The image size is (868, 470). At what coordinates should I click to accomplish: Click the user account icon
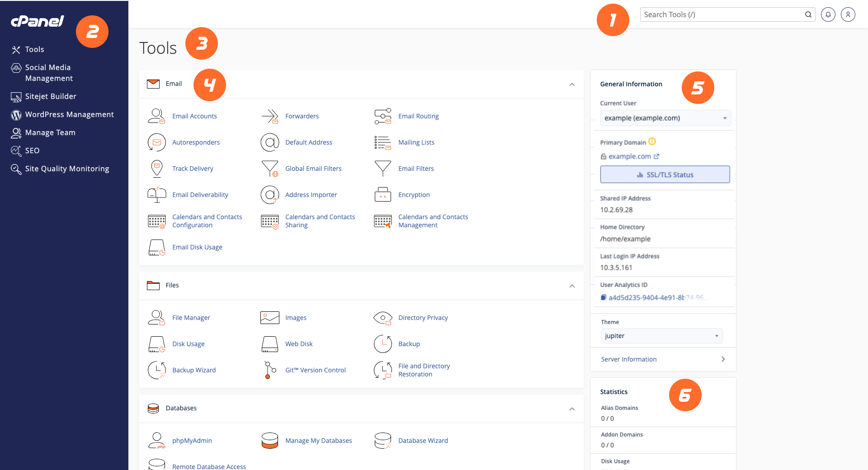coord(848,14)
